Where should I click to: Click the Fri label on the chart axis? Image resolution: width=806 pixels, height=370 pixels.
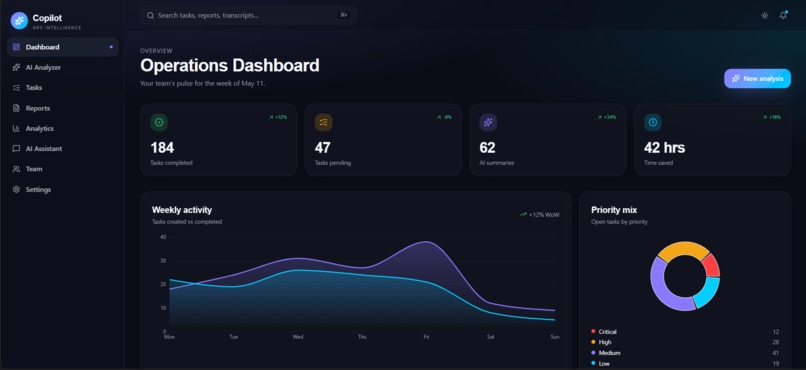pyautogui.click(x=426, y=337)
